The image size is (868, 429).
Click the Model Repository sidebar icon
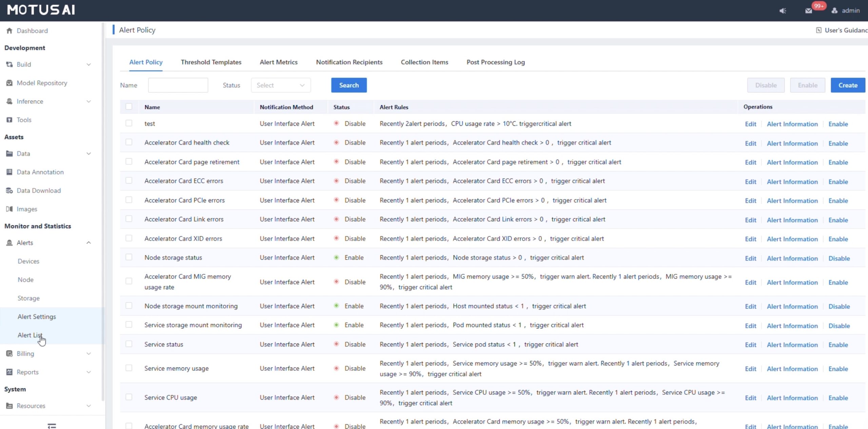pos(9,83)
